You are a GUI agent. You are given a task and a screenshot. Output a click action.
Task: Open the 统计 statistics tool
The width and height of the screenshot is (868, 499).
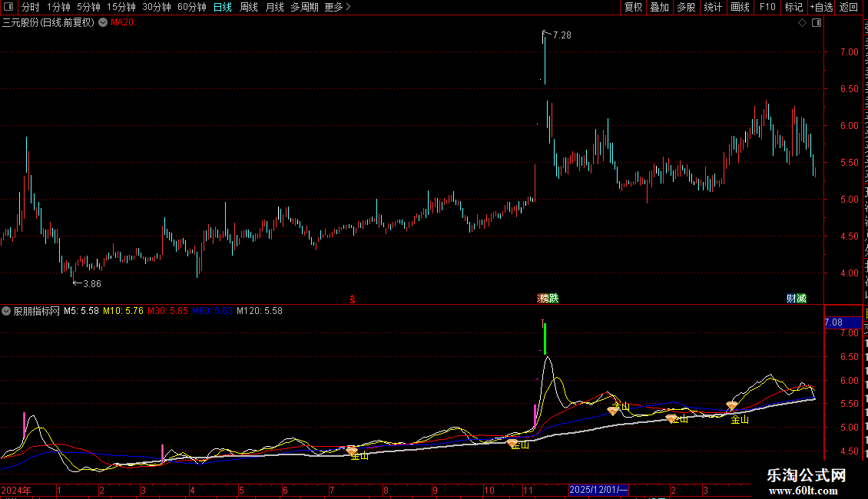tap(713, 7)
